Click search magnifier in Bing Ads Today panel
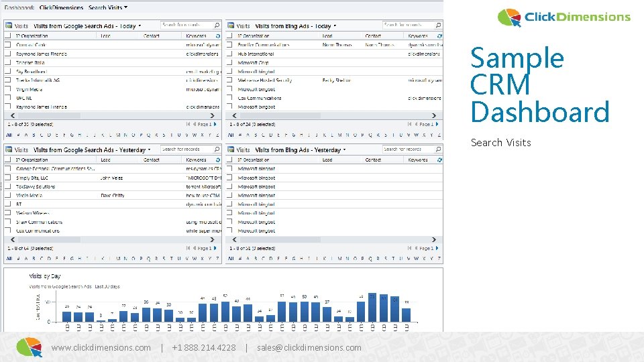Viewport: 644px width, 362px height. [438, 25]
